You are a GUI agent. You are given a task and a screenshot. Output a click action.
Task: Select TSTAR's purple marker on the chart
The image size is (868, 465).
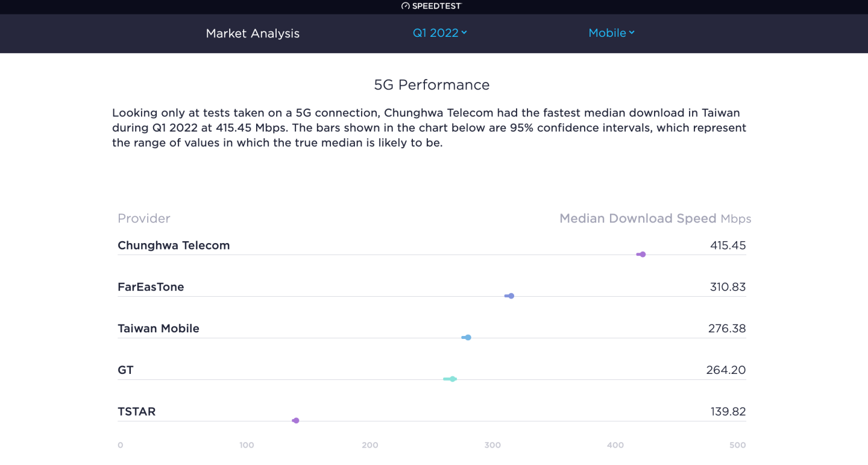pyautogui.click(x=295, y=420)
